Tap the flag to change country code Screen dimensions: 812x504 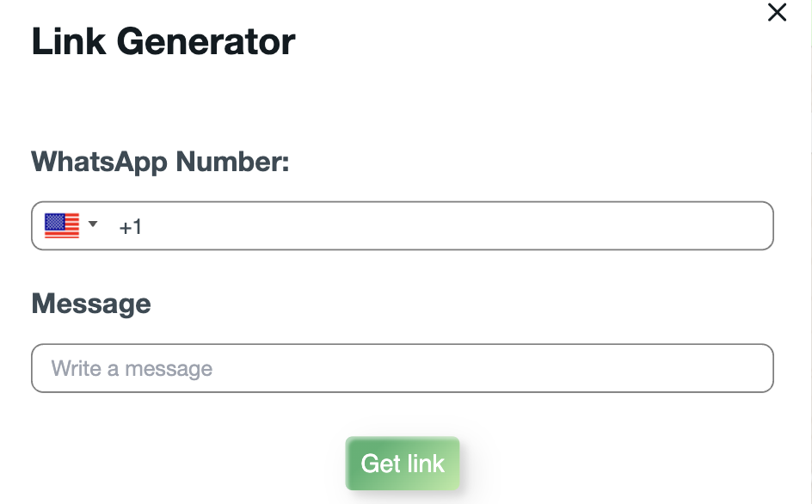click(x=61, y=225)
